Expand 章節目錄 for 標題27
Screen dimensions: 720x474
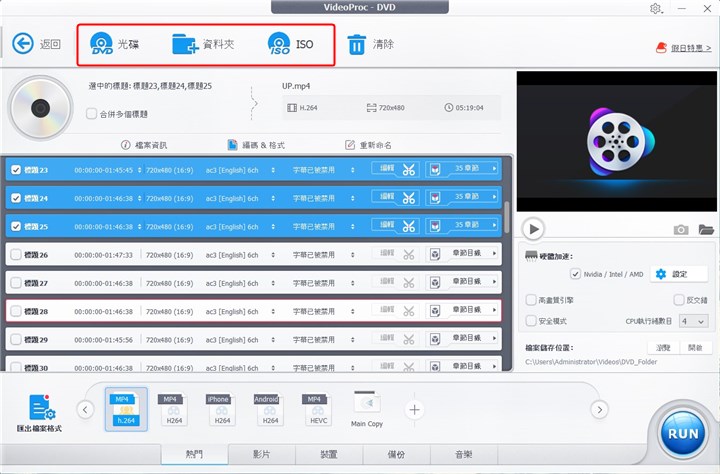[494, 282]
